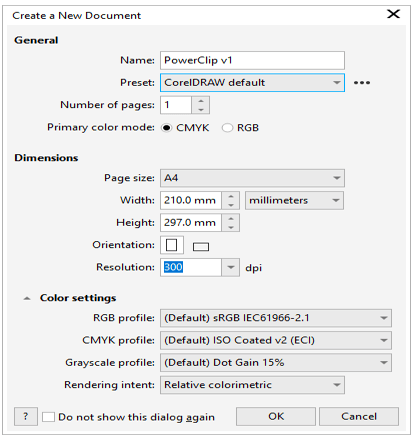Open the Page size dropdown

(x=252, y=178)
